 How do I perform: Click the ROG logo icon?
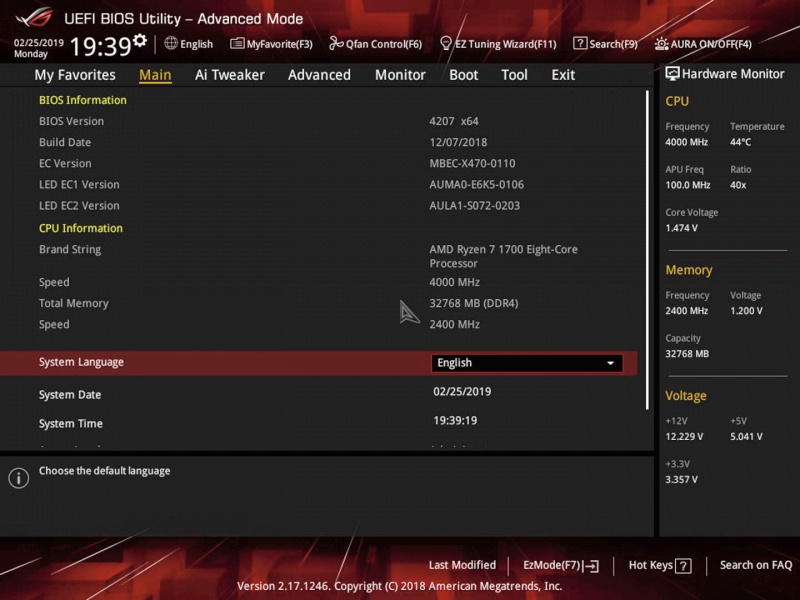point(34,17)
